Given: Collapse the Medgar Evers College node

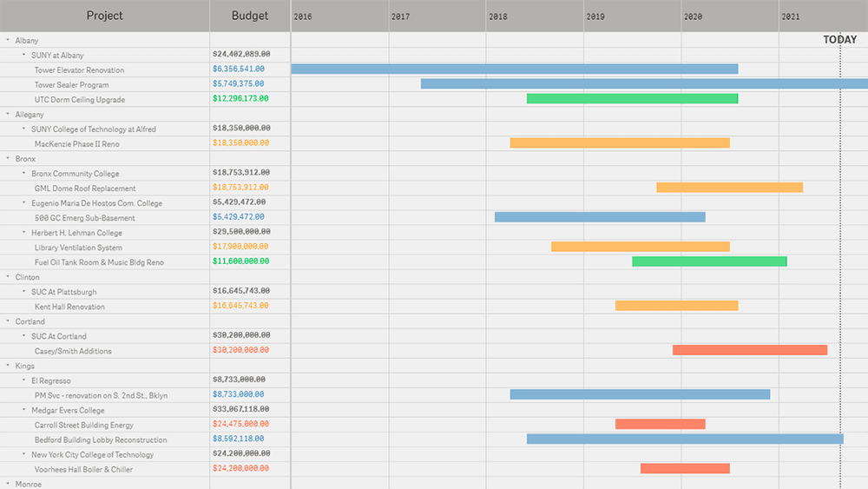Looking at the screenshot, I should [x=23, y=410].
